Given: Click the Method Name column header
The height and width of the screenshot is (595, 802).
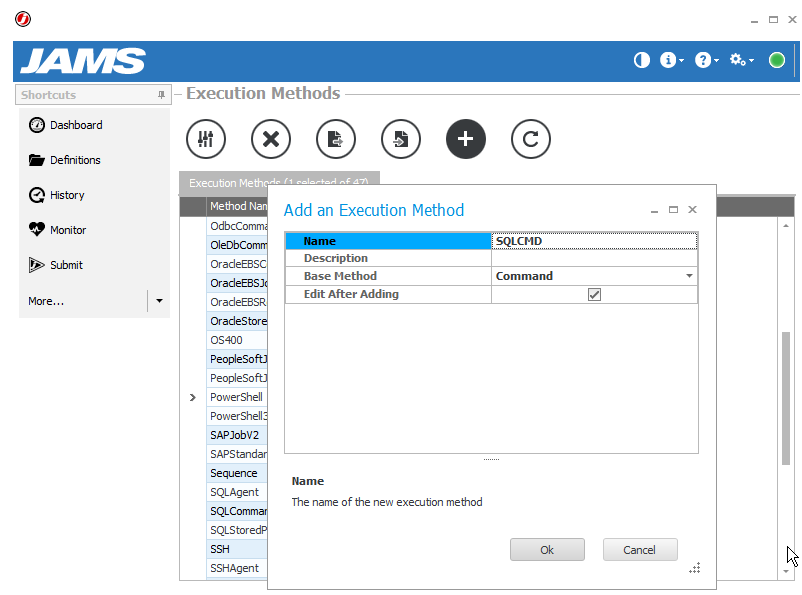Looking at the screenshot, I should point(238,206).
